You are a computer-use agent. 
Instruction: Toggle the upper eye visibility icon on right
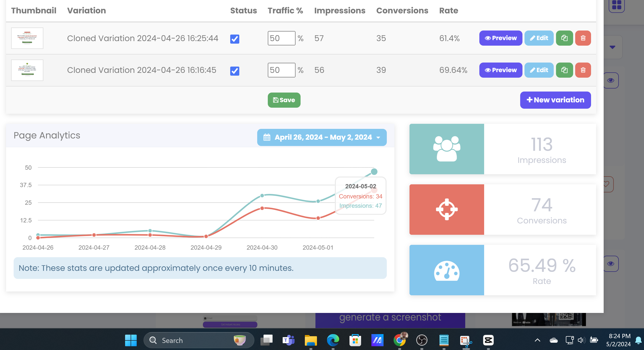tap(611, 80)
